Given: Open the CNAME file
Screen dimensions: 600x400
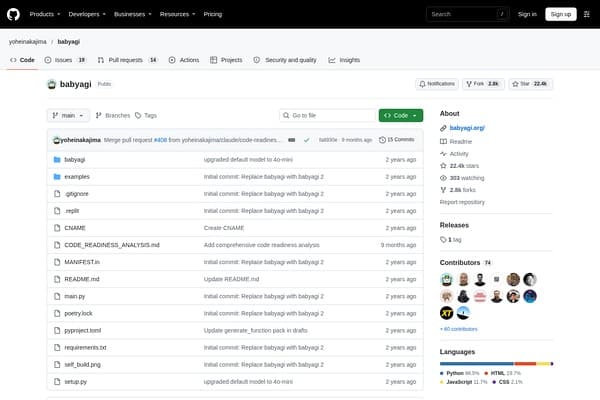Looking at the screenshot, I should tap(75, 228).
